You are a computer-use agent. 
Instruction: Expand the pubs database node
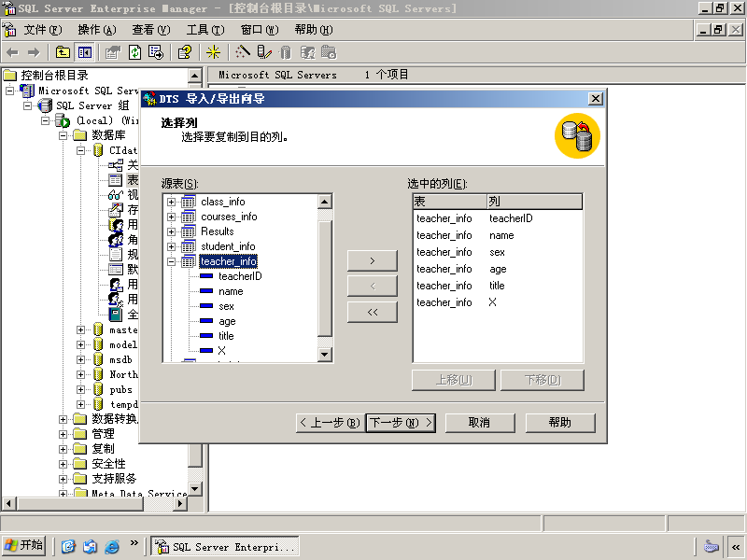[80, 389]
